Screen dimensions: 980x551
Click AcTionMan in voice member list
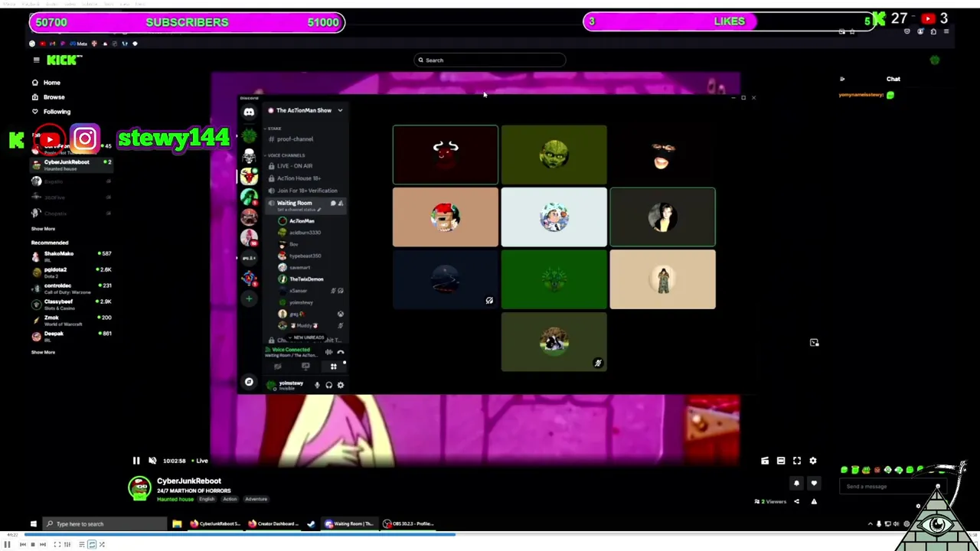302,221
